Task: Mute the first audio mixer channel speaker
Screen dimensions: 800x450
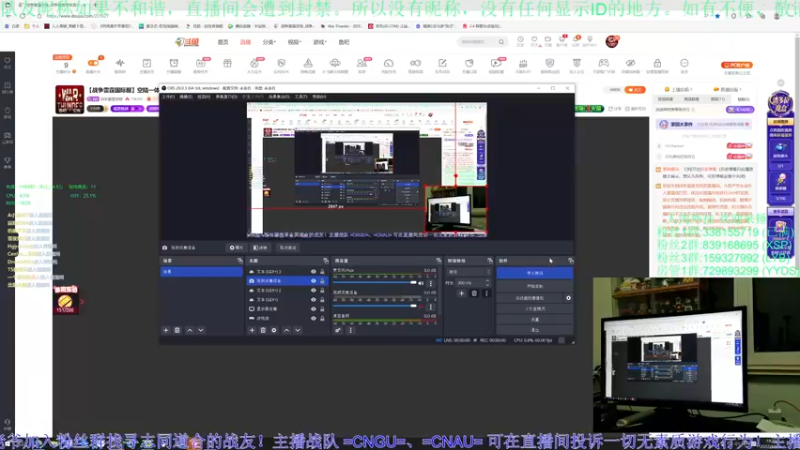Action: tap(421, 283)
